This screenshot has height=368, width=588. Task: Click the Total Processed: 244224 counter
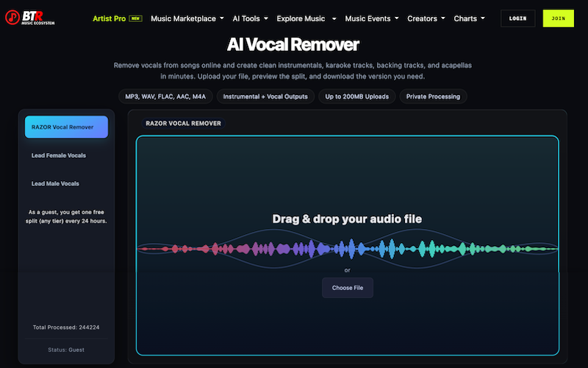(66, 328)
